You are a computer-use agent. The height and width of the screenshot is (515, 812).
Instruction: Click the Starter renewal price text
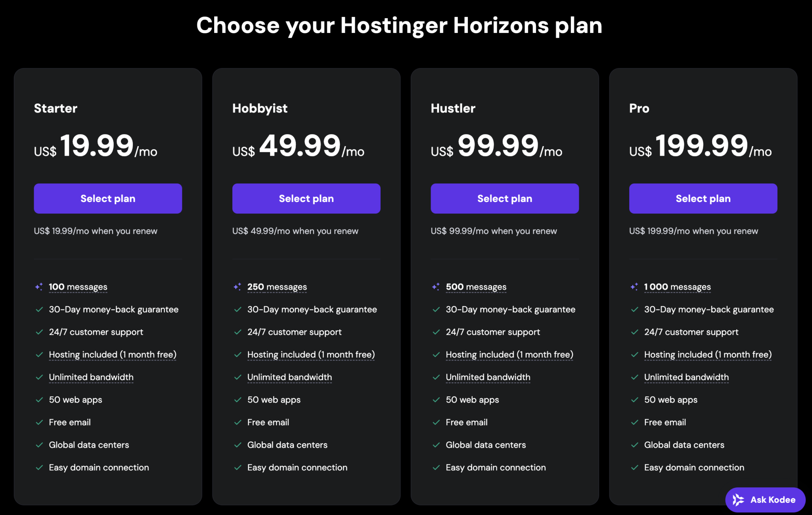(96, 231)
